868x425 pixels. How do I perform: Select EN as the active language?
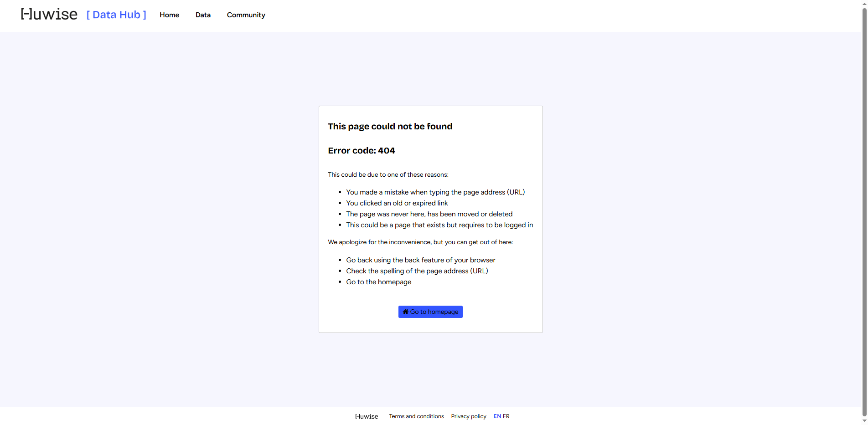point(496,416)
